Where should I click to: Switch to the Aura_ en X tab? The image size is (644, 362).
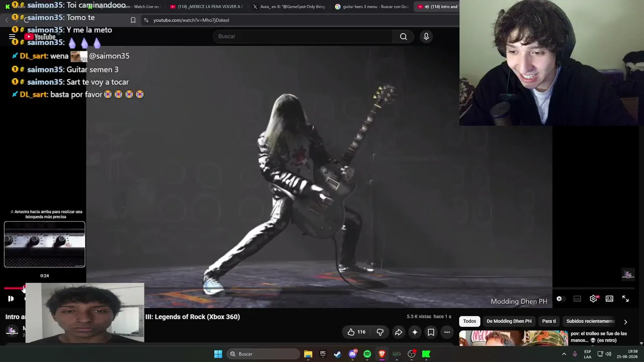click(289, 7)
